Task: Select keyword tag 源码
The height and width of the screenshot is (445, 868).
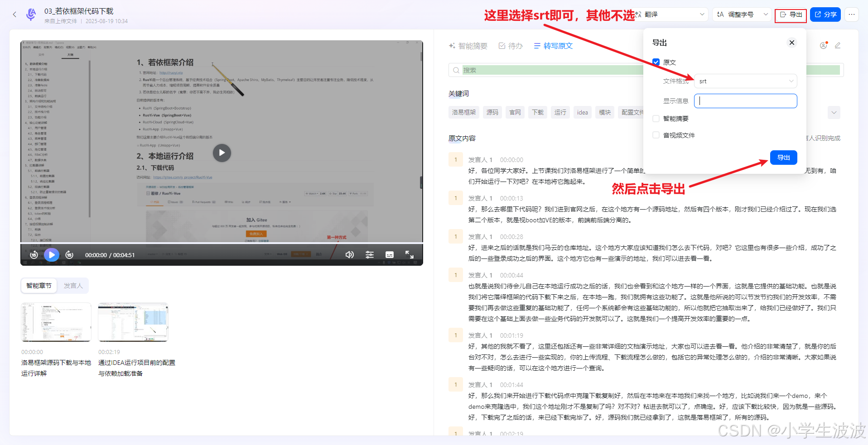Action: tap(492, 112)
